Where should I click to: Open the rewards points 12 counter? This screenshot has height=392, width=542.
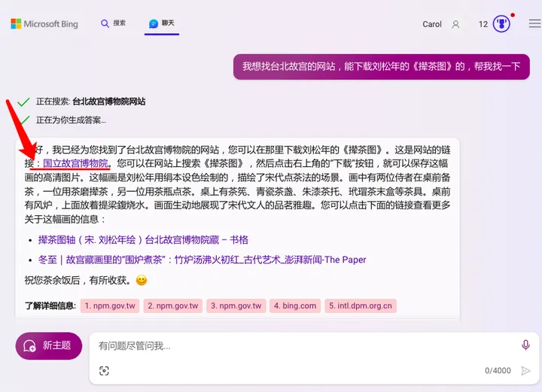pos(483,24)
